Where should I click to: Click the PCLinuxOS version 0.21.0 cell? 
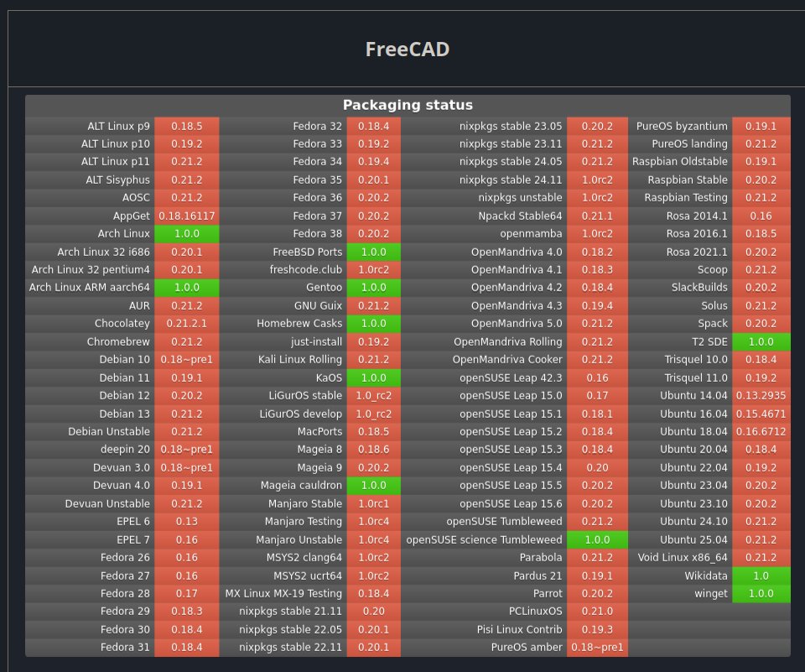[597, 612]
